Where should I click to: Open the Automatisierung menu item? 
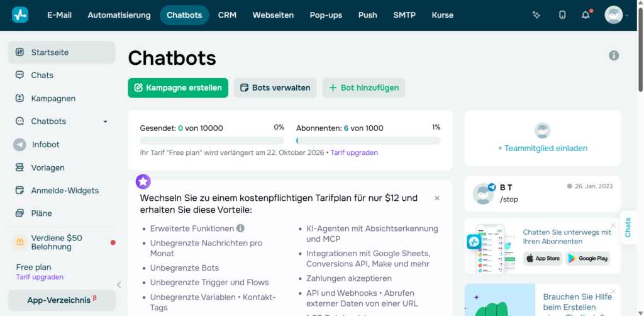(x=119, y=15)
